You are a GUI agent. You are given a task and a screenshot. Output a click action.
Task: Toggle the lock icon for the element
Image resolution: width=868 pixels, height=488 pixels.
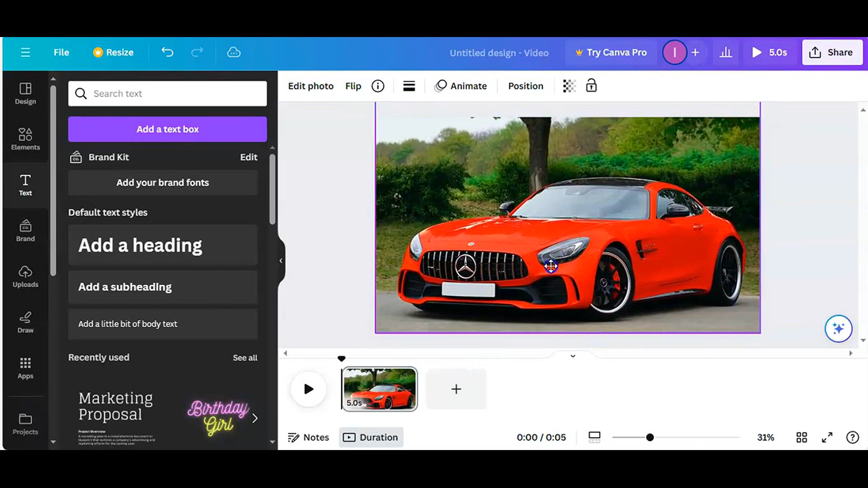click(x=591, y=86)
